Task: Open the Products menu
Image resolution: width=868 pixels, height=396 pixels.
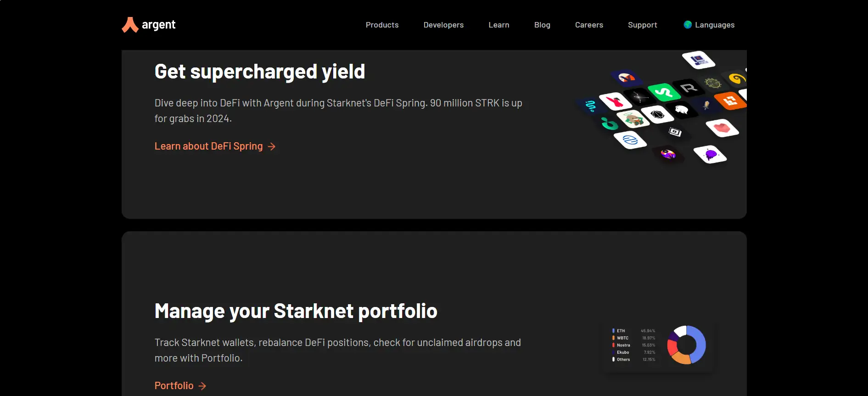Action: [x=382, y=25]
